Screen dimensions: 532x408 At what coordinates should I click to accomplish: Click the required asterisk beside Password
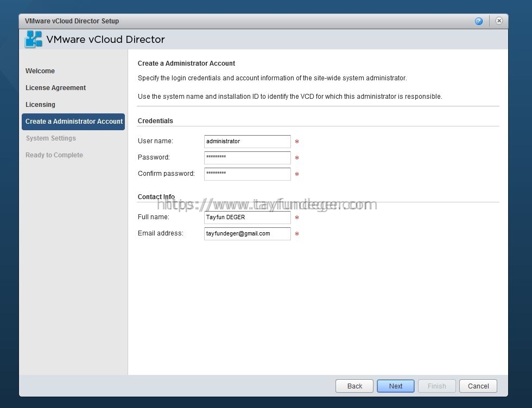tap(297, 158)
